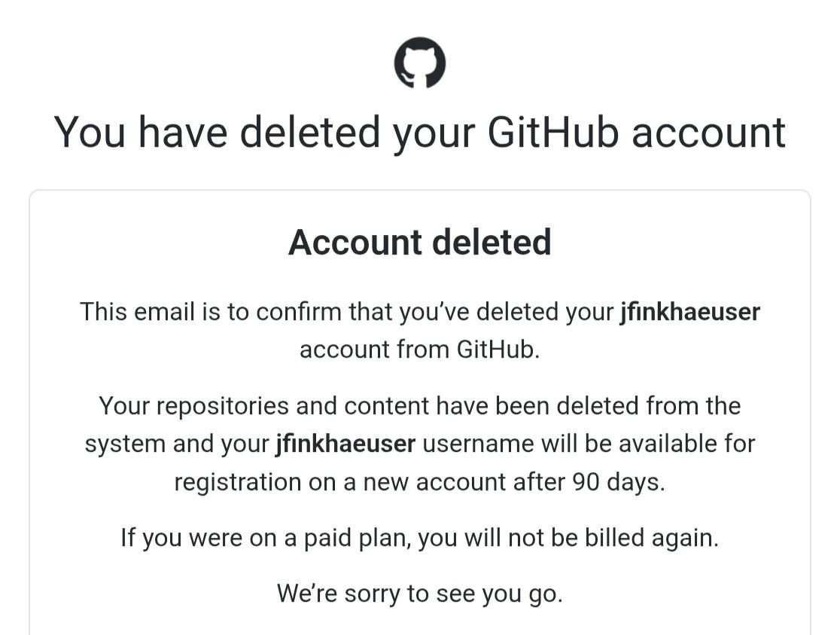This screenshot has width=840, height=635.
Task: Click the word 'GitHub' in the main heading
Action: click(x=553, y=133)
